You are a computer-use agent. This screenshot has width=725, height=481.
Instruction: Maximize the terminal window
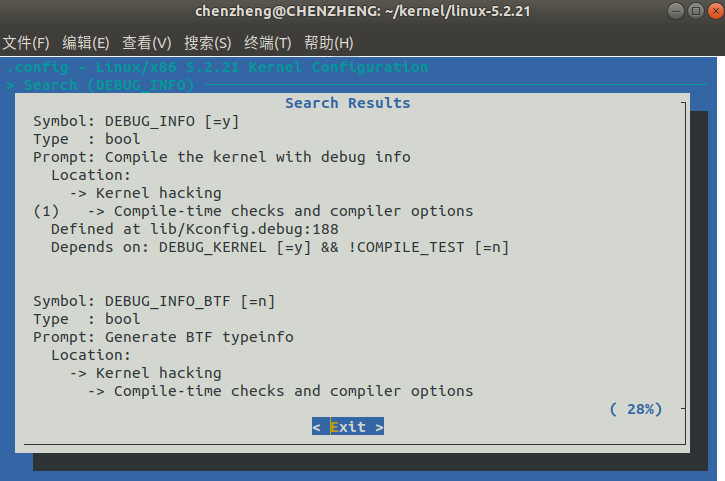tap(696, 11)
